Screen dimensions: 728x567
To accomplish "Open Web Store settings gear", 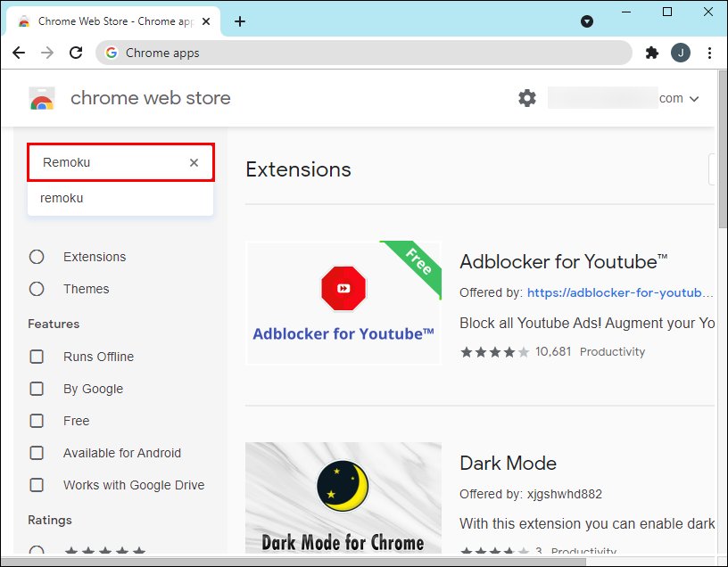I will point(527,98).
